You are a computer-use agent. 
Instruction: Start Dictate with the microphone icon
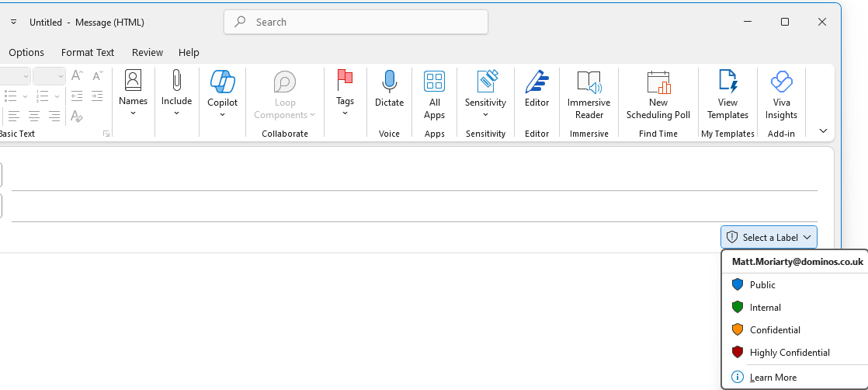(x=389, y=89)
